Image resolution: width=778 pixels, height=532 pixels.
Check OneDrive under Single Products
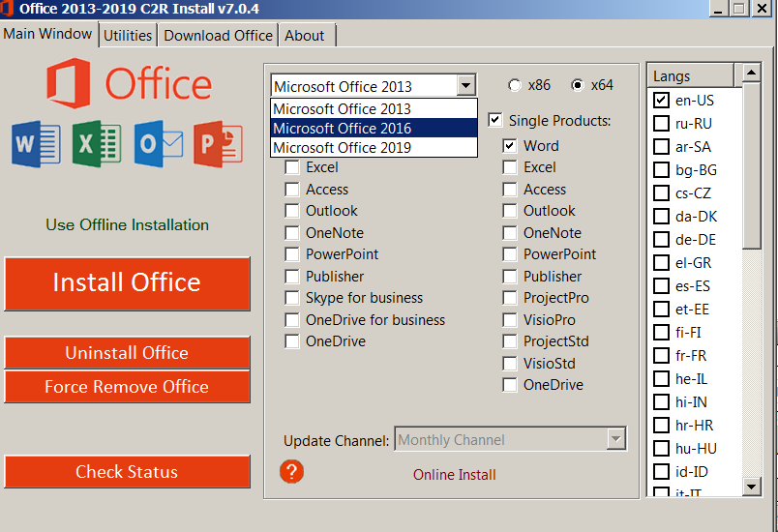pyautogui.click(x=510, y=385)
